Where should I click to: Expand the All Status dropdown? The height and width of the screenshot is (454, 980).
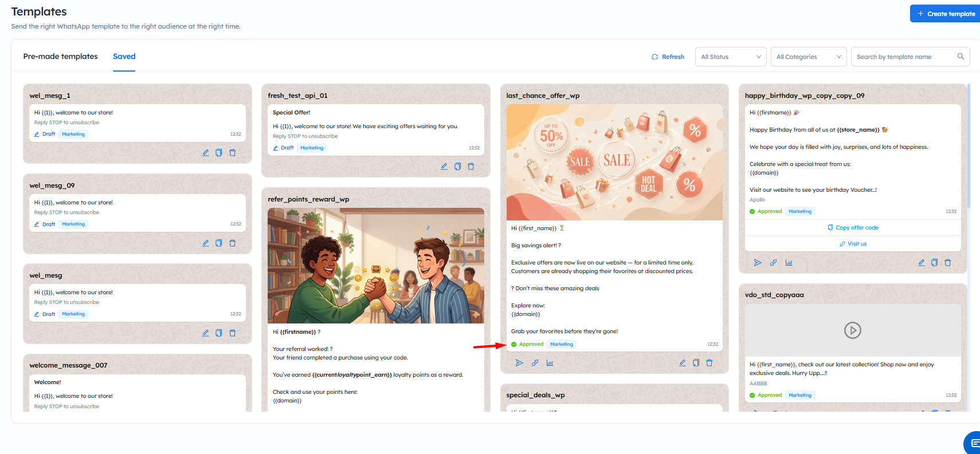[x=730, y=57]
